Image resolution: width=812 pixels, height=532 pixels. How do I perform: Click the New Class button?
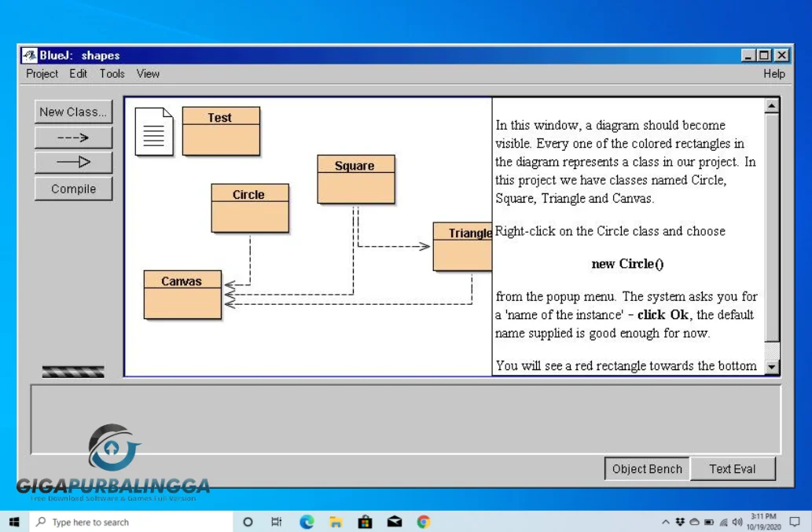73,112
